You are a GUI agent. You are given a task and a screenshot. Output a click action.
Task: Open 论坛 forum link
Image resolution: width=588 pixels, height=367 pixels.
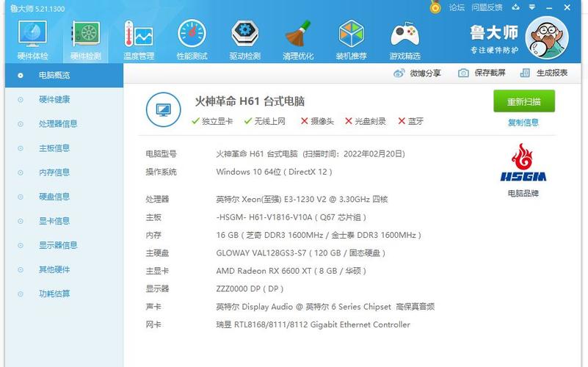point(457,7)
